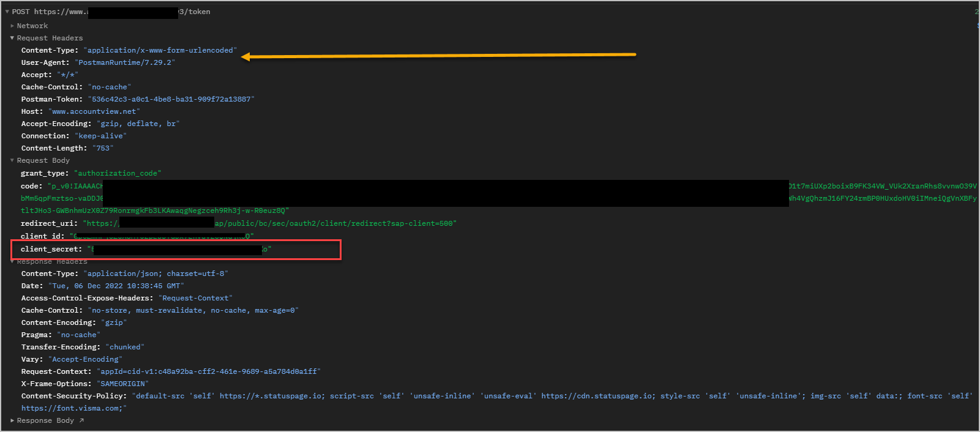Click the Date value Tue, 06 Dec 2022
980x432 pixels.
pyautogui.click(x=116, y=286)
